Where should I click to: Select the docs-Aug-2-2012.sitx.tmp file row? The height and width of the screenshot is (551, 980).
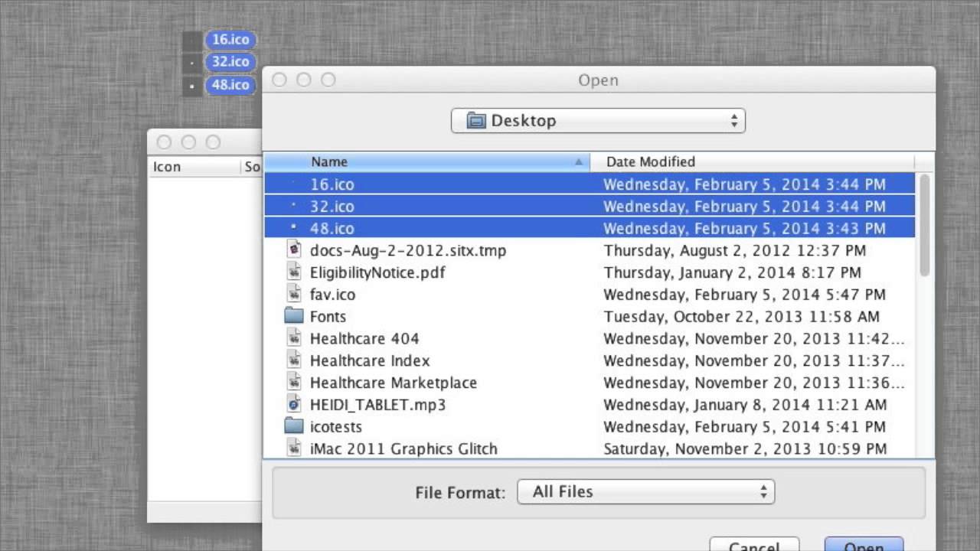click(406, 249)
